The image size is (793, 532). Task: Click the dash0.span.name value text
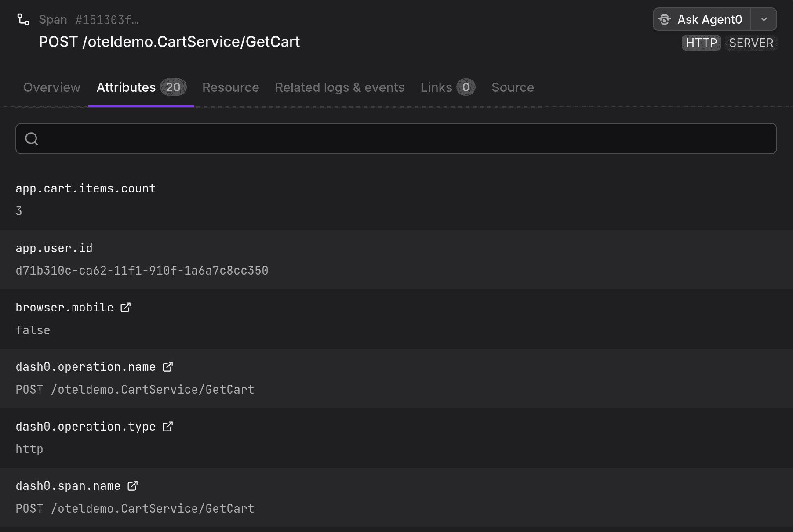point(135,509)
